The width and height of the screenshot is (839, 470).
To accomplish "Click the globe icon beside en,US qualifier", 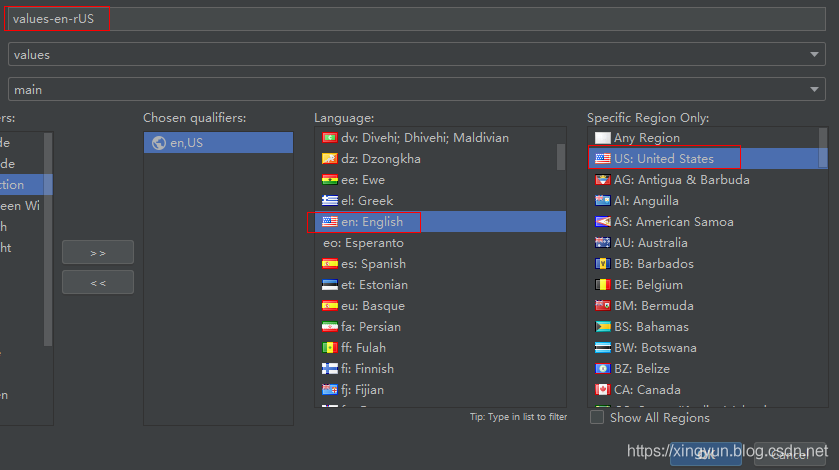I will 158,143.
